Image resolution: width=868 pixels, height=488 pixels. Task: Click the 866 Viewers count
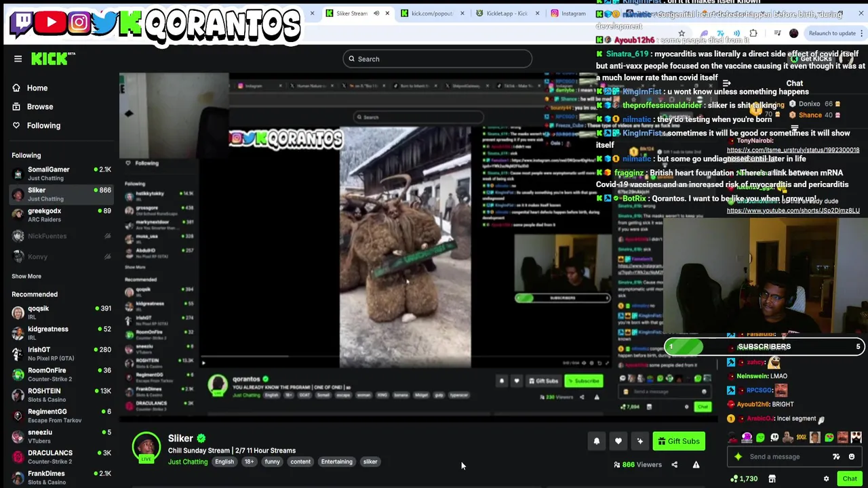(637, 465)
